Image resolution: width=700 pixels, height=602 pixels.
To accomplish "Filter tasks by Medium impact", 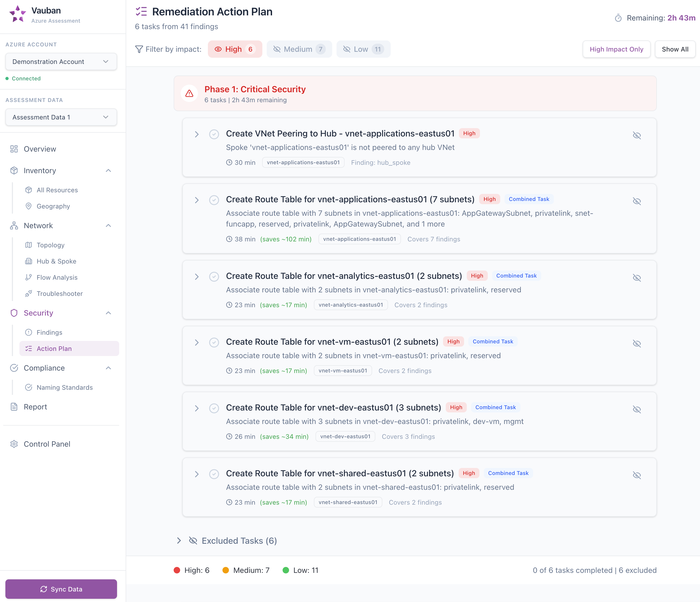I will (299, 49).
